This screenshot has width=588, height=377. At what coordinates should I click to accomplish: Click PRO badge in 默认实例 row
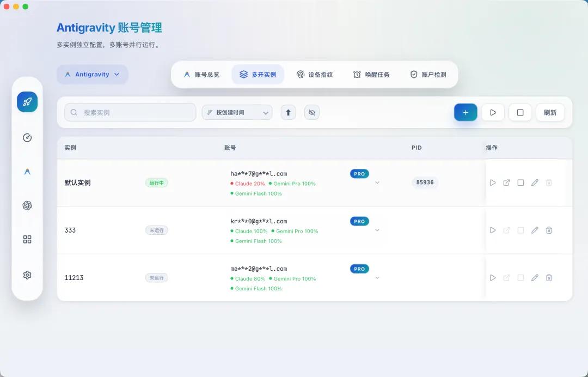360,174
